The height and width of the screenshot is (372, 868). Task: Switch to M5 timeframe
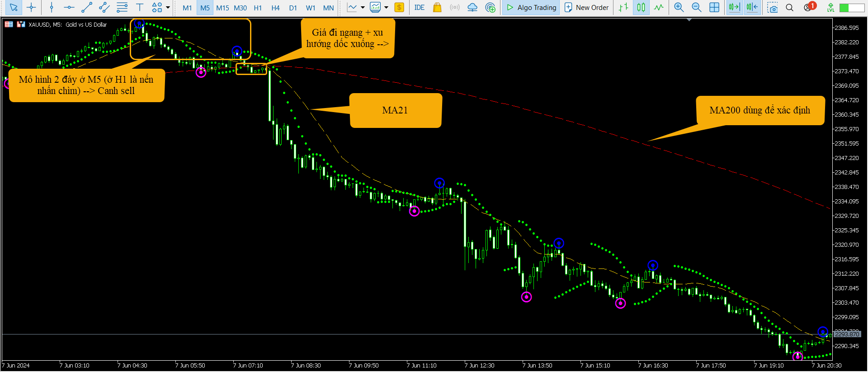point(205,8)
